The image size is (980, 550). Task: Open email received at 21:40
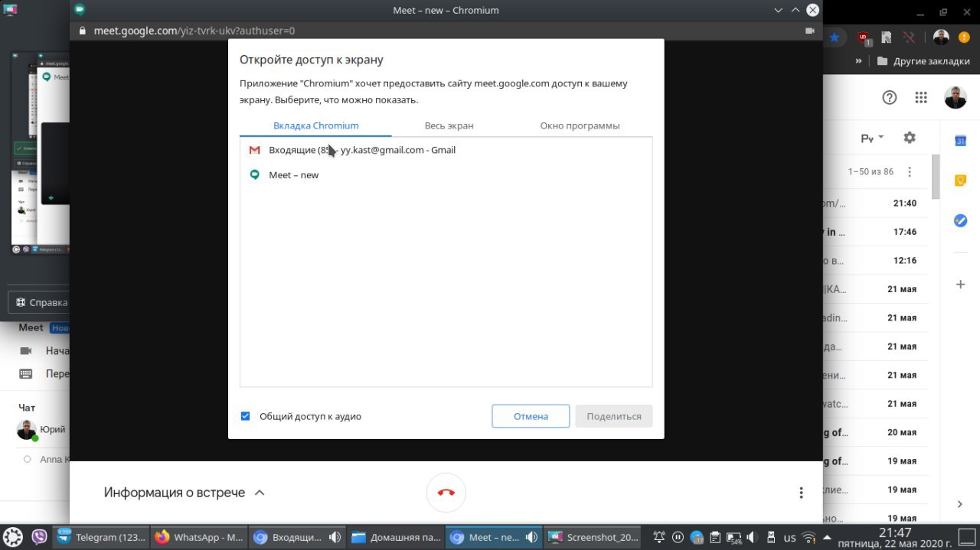(877, 203)
